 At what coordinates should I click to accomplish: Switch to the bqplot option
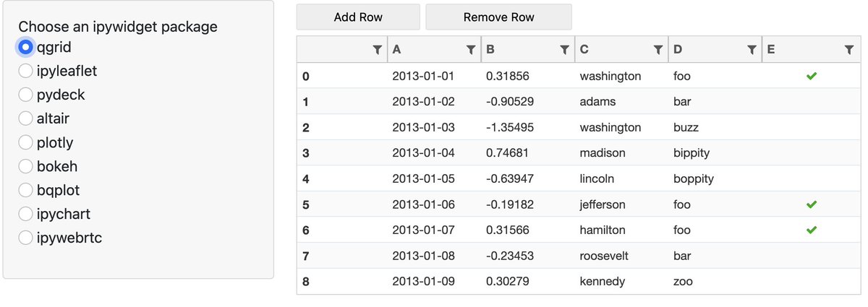tap(25, 190)
